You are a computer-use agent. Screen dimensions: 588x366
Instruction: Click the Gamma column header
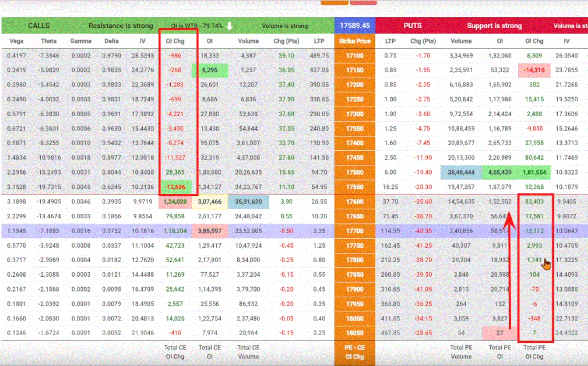81,41
